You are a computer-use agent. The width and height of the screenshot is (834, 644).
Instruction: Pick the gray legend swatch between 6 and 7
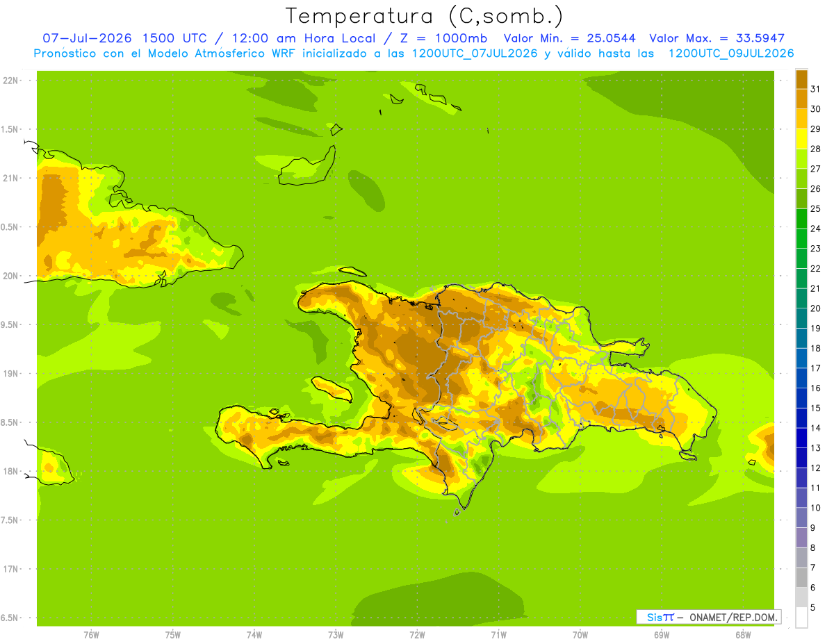pyautogui.click(x=801, y=578)
